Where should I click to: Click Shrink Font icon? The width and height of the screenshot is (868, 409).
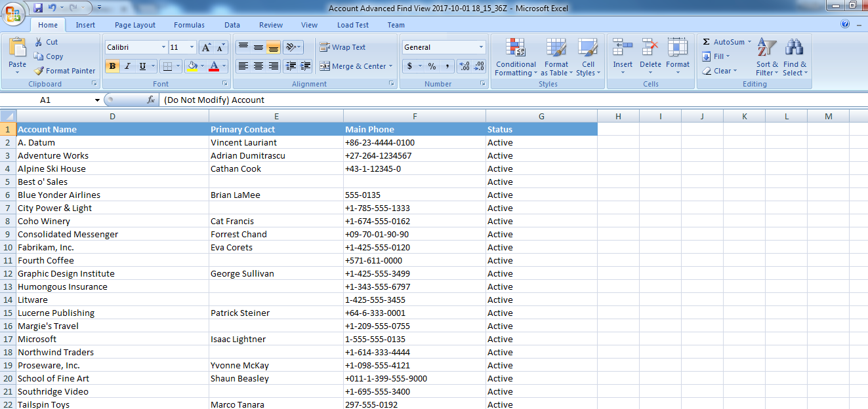220,47
